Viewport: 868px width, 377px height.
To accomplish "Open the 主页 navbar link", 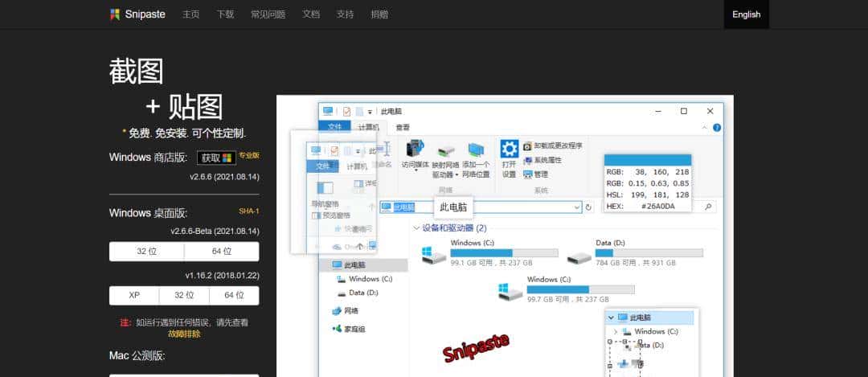I will [191, 14].
